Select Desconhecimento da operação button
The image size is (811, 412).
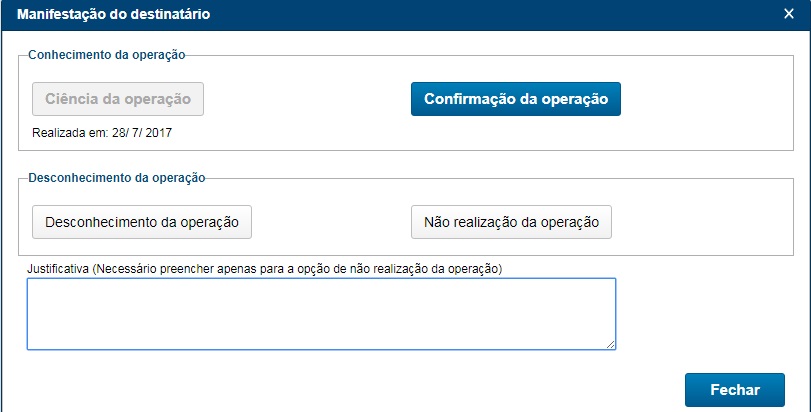click(142, 222)
